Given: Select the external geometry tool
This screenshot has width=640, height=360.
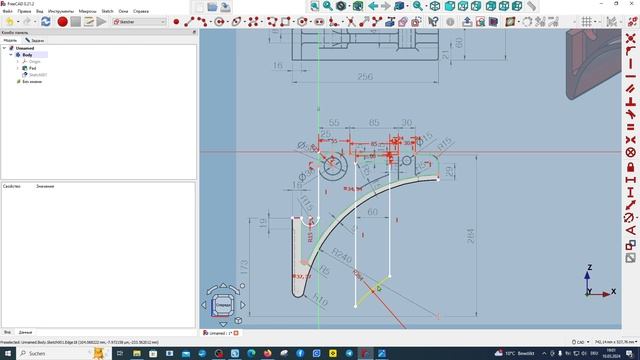Looking at the screenshot, I should 390,22.
